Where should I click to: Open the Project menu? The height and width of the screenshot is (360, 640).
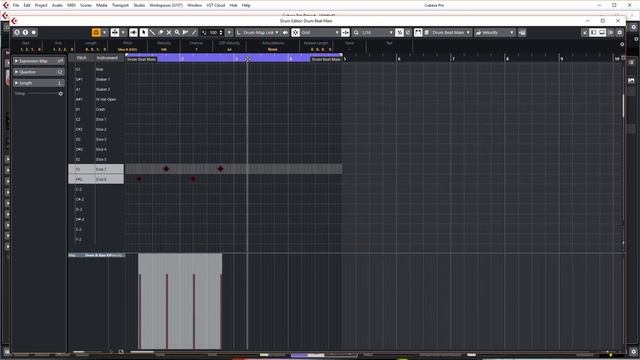(41, 5)
